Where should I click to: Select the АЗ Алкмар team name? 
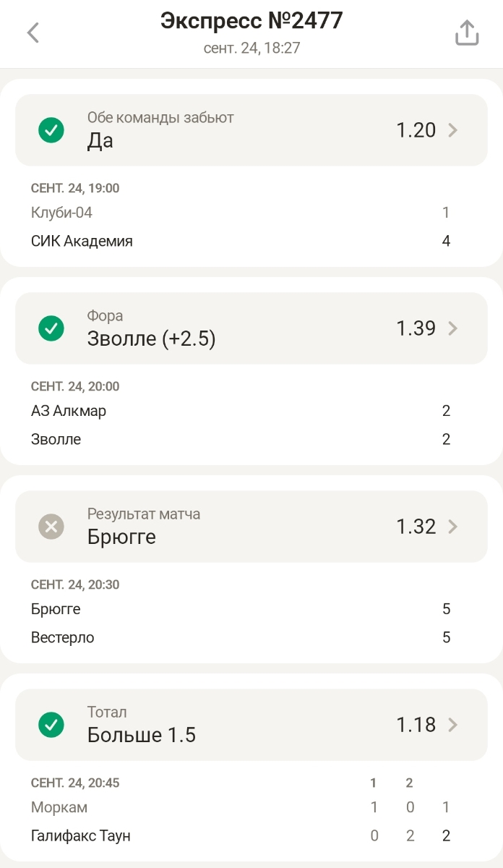point(69,411)
